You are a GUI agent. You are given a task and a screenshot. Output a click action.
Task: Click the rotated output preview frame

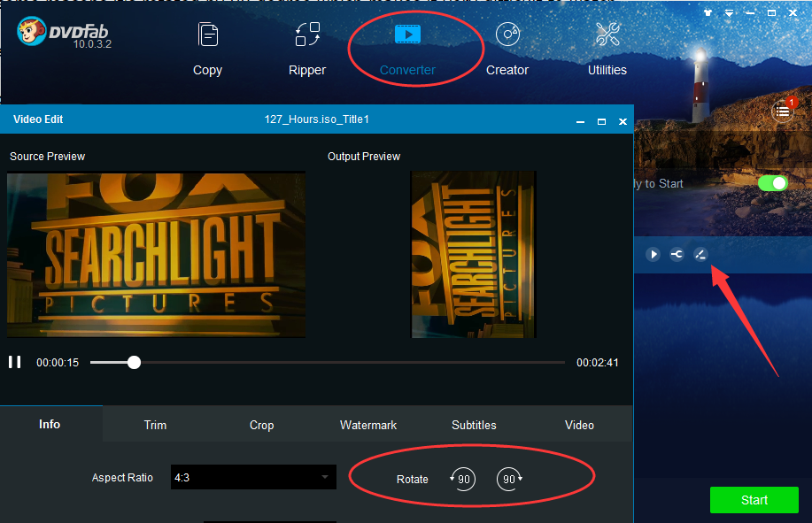(x=474, y=254)
